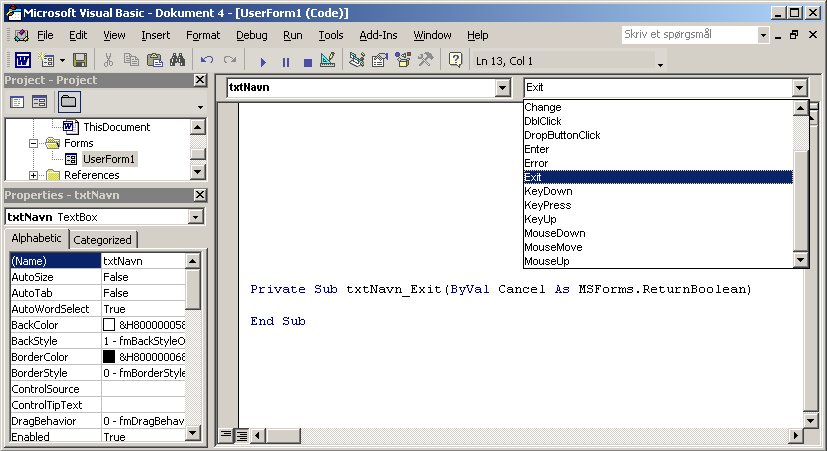Click View Object icon in Project panel
The height and width of the screenshot is (451, 827).
40,102
